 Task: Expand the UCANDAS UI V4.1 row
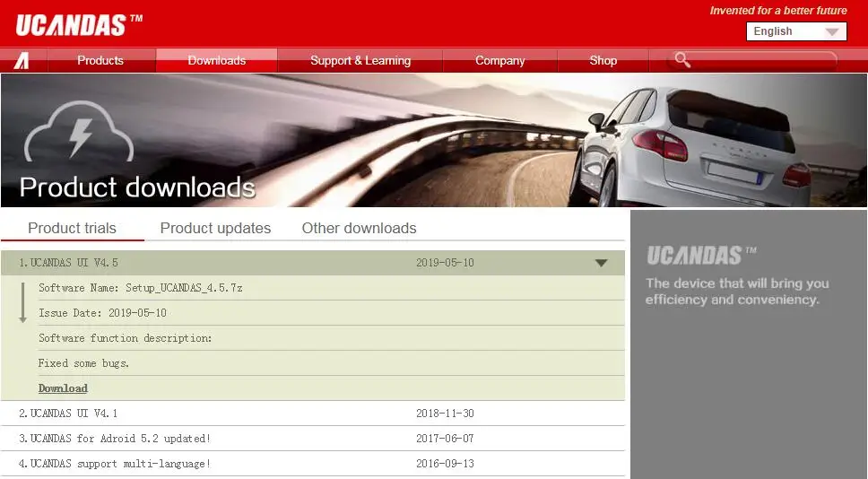pyautogui.click(x=313, y=414)
